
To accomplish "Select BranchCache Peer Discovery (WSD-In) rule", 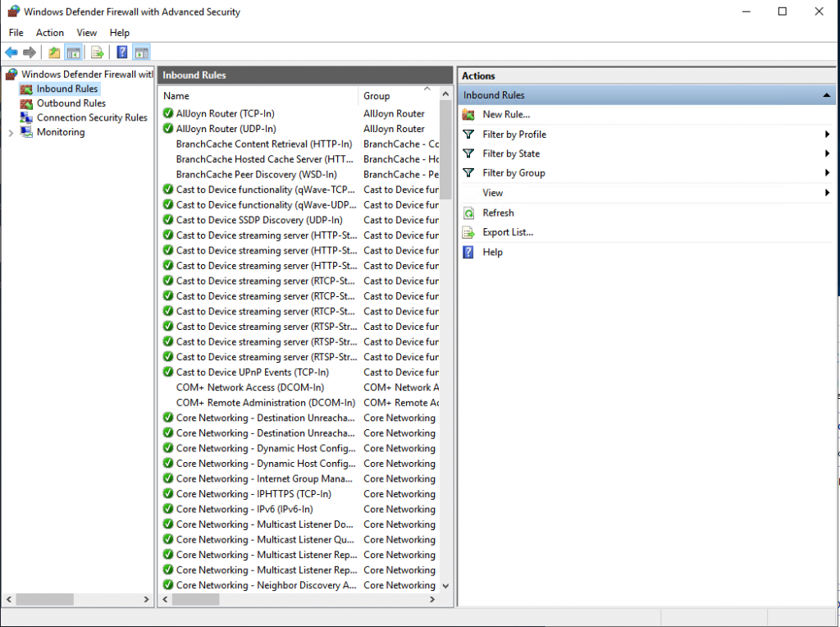I will click(x=299, y=175).
